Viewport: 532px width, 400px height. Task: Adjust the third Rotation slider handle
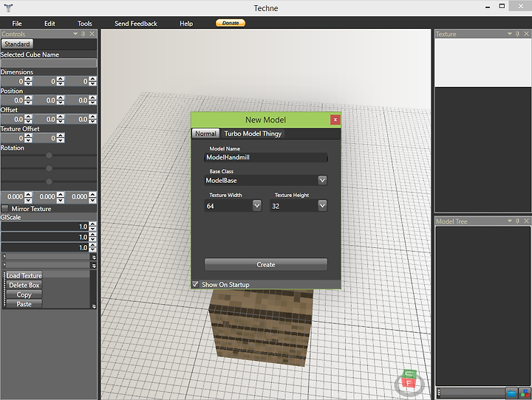(x=49, y=182)
